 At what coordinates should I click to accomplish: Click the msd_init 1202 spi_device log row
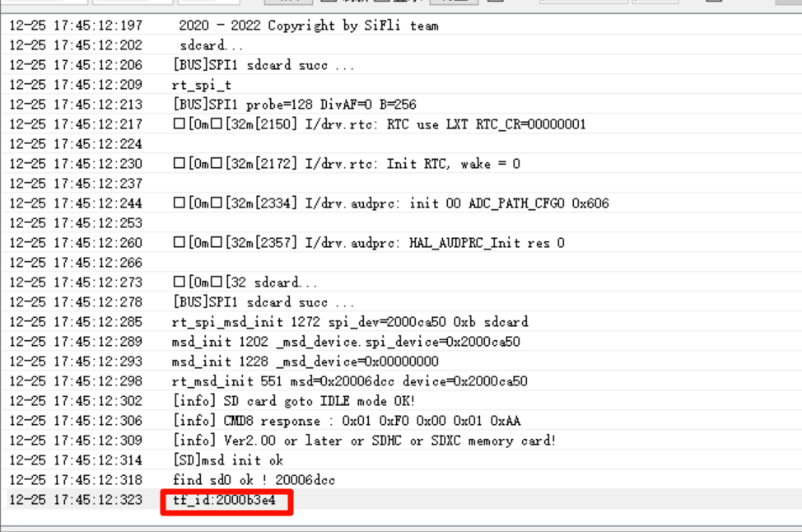346,342
